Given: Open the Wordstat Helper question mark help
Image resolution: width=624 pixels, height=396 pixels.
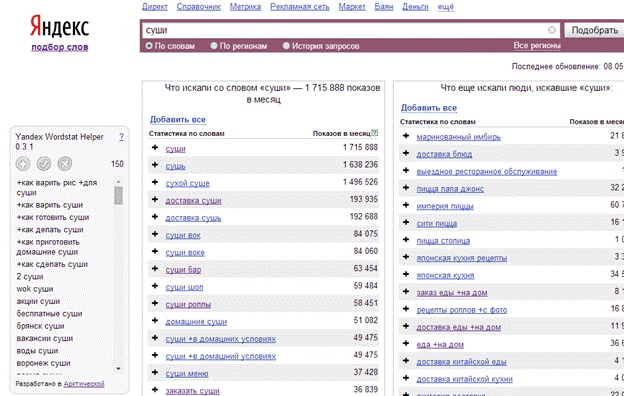Looking at the screenshot, I should [121, 137].
